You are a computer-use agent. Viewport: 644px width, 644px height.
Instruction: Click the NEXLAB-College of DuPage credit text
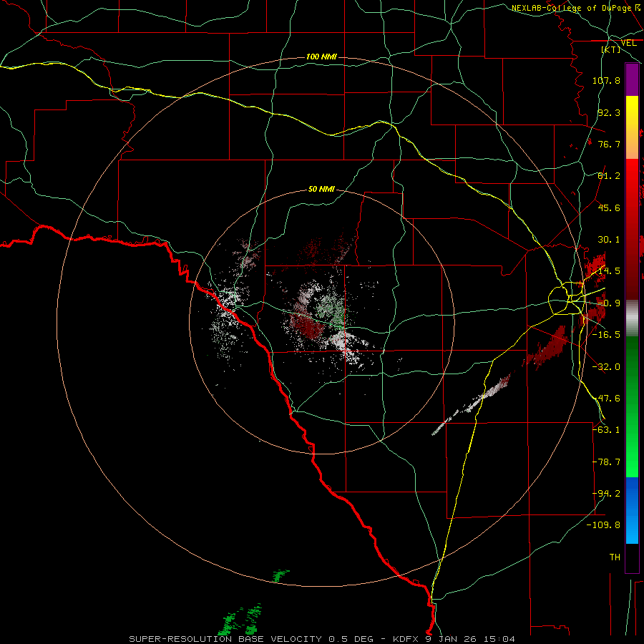(571, 8)
